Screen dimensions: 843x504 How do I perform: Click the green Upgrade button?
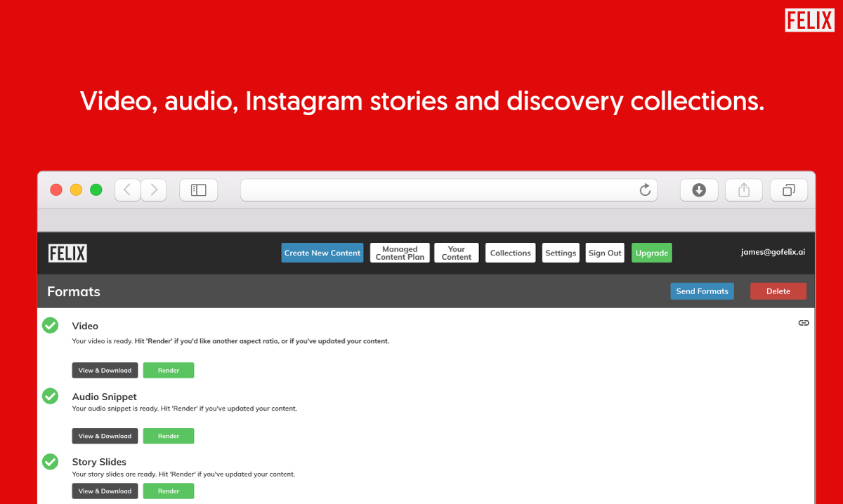tap(652, 253)
